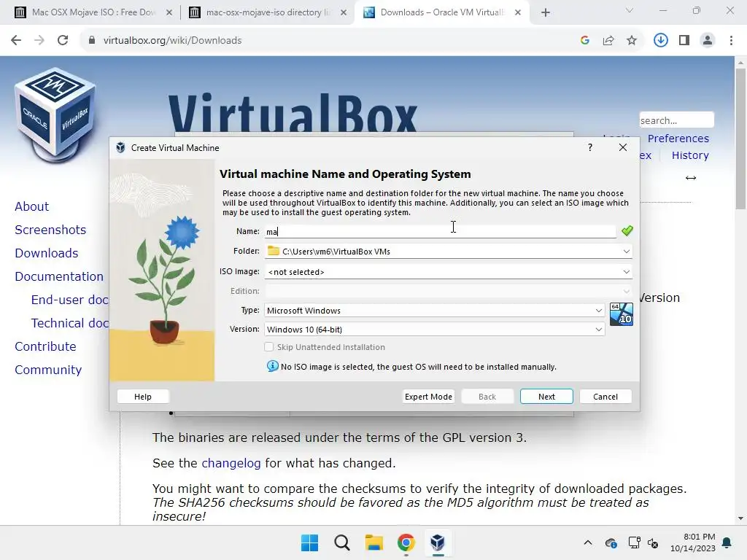Image resolution: width=747 pixels, height=560 pixels.
Task: Click the page width toggle arrows
Action: click(691, 178)
